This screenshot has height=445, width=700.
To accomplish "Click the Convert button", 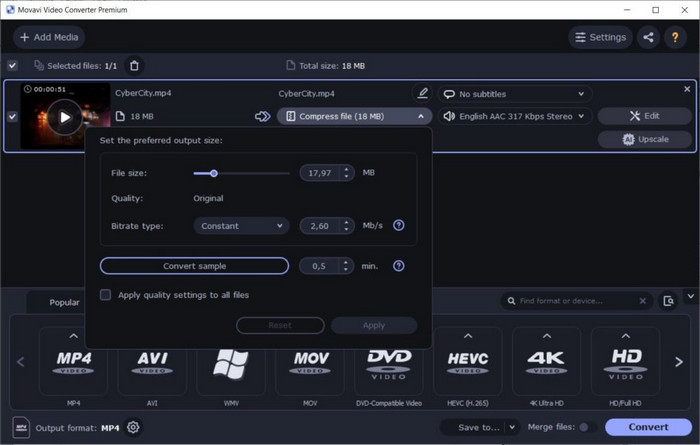I will 648,427.
